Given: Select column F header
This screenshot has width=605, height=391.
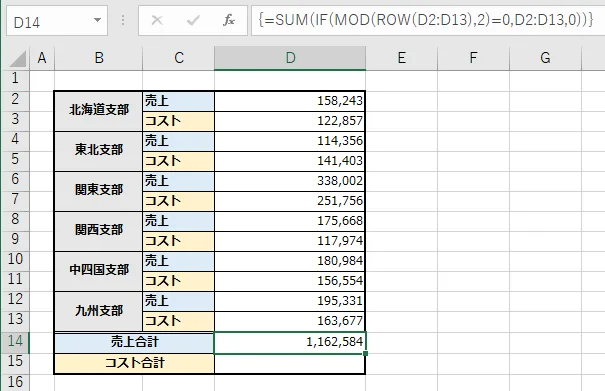Looking at the screenshot, I should pos(473,58).
